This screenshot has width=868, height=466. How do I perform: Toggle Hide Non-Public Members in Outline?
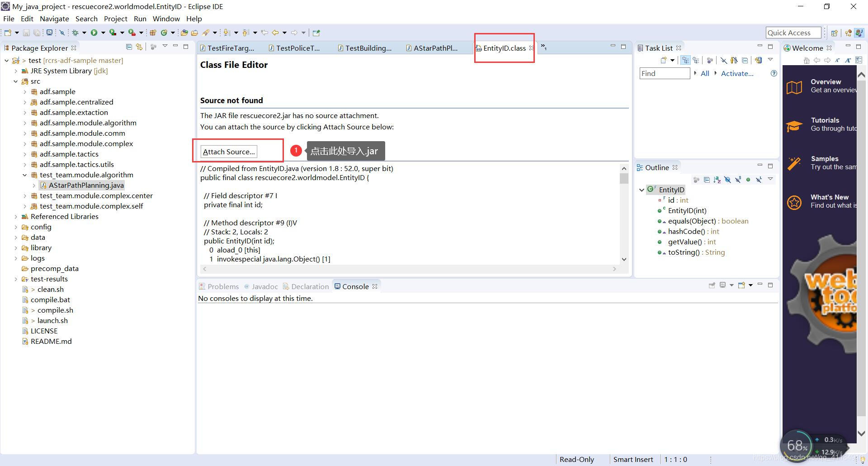coord(748,180)
